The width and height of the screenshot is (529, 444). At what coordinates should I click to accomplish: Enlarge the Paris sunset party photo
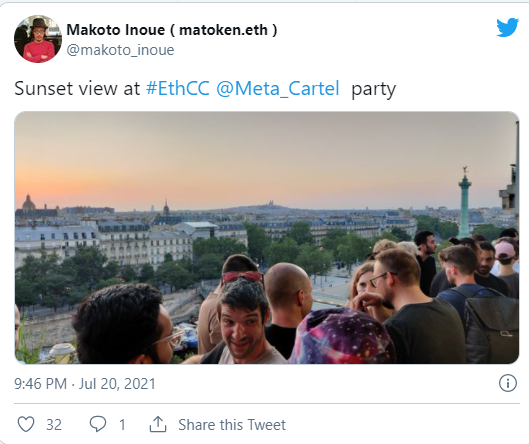pos(267,238)
